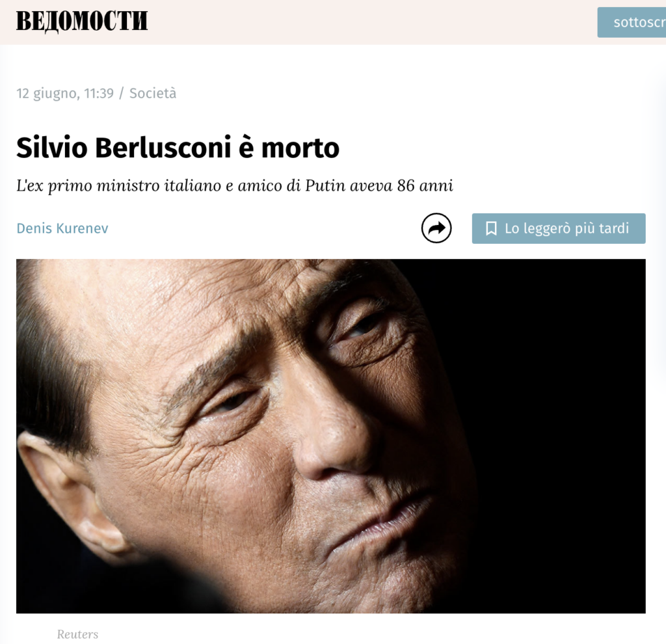Click the word Berlusconi in the headline
This screenshot has width=666, height=644.
pos(163,148)
